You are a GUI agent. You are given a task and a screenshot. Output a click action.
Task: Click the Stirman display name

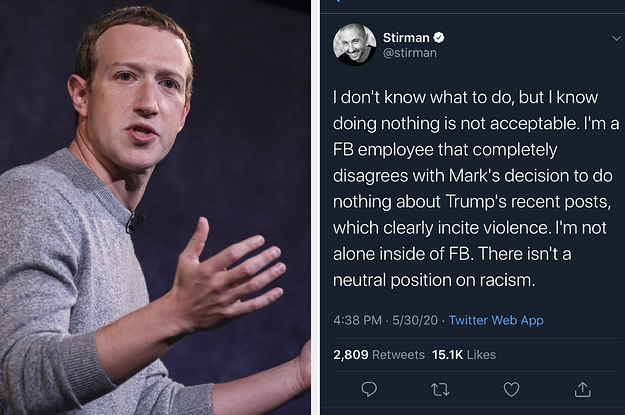point(405,38)
